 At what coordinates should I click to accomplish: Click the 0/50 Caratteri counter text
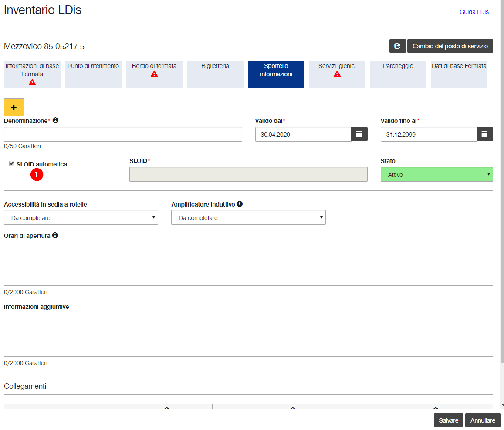click(22, 146)
